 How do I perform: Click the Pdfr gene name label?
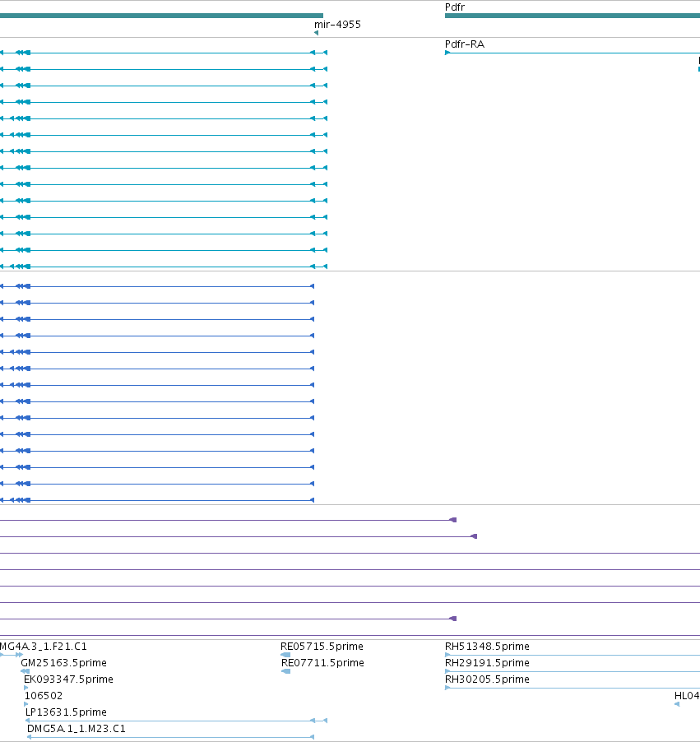pyautogui.click(x=455, y=7)
